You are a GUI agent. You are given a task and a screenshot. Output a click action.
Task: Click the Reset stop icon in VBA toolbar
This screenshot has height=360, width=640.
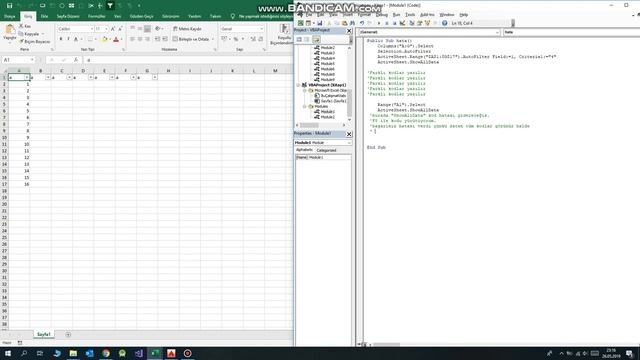(x=394, y=23)
